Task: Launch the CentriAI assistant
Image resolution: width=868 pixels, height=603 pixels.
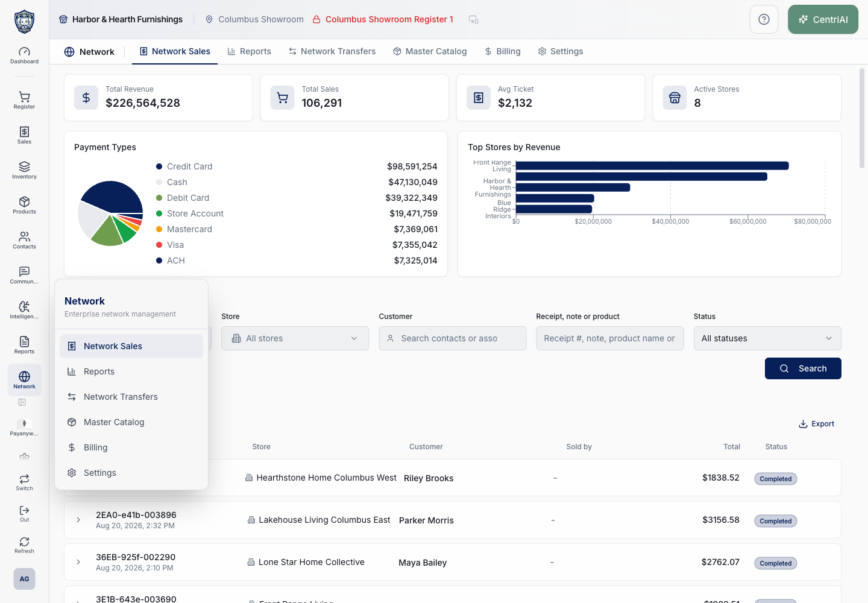Action: pyautogui.click(x=823, y=19)
